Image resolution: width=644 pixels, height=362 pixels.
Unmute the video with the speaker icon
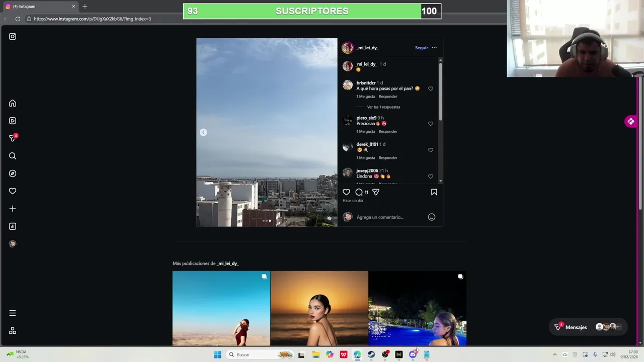330,219
